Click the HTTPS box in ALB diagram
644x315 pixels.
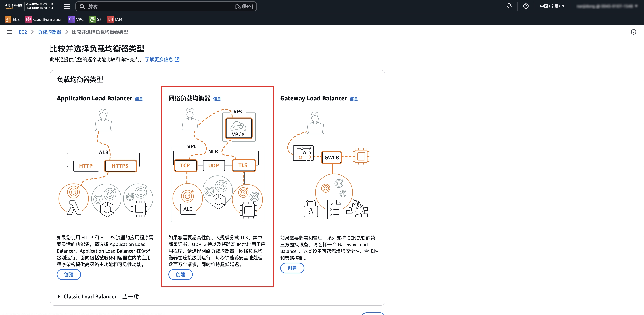[121, 166]
